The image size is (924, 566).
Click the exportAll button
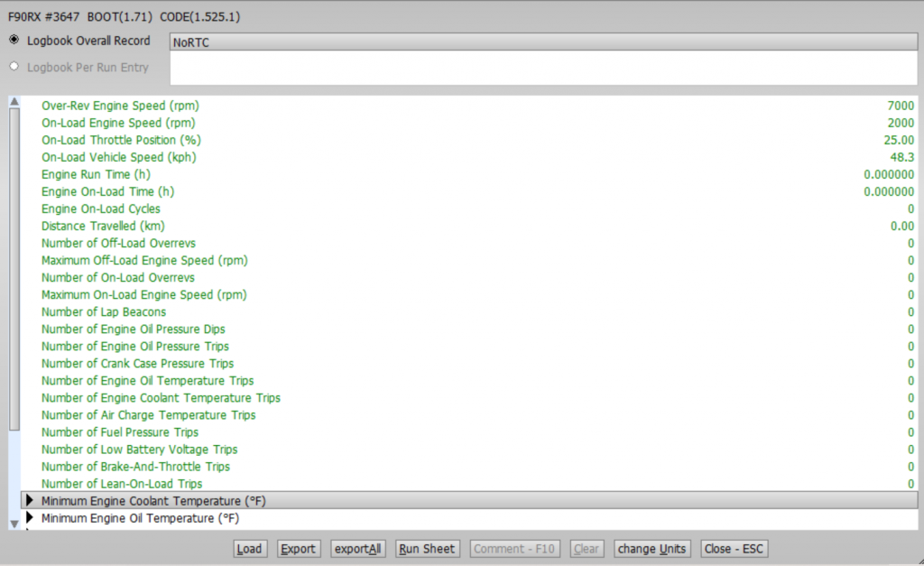coord(357,549)
